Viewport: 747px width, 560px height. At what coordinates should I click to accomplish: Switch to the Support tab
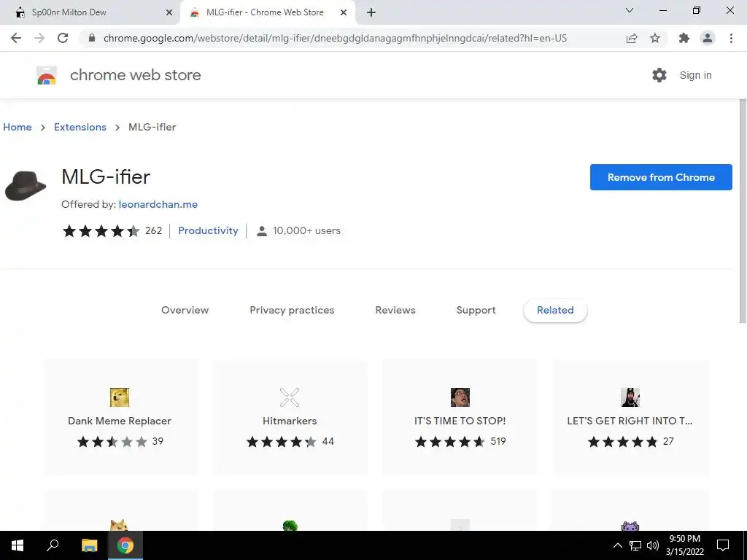point(476,310)
